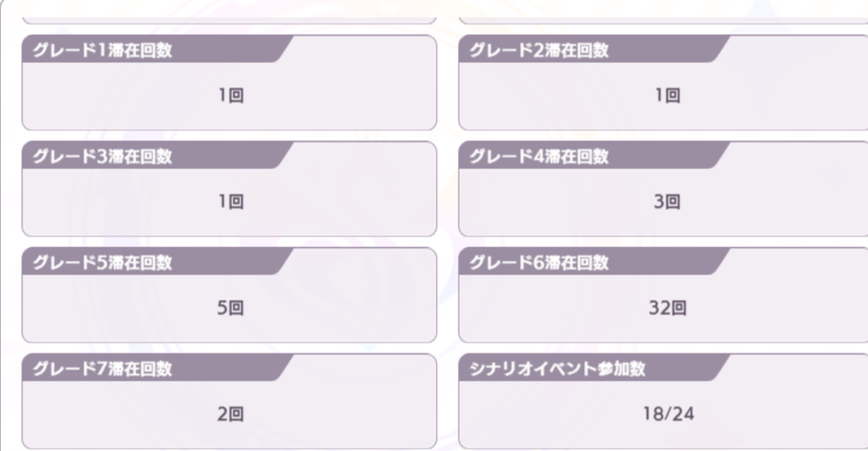
Task: Select the グレード3滞在回数 header label
Action: click(x=103, y=157)
